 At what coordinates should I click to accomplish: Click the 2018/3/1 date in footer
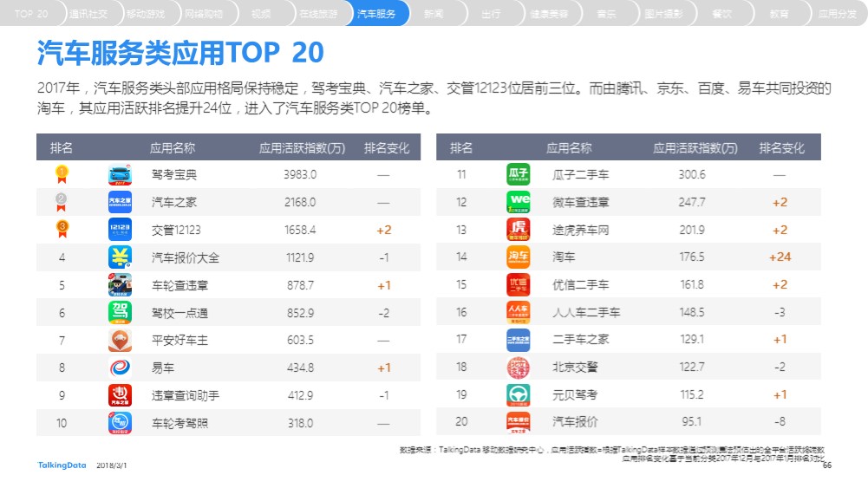(x=111, y=465)
